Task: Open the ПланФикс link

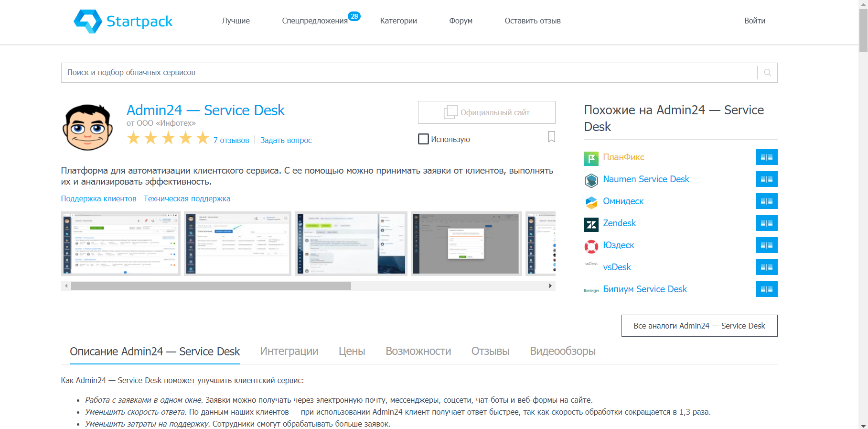Action: [624, 157]
